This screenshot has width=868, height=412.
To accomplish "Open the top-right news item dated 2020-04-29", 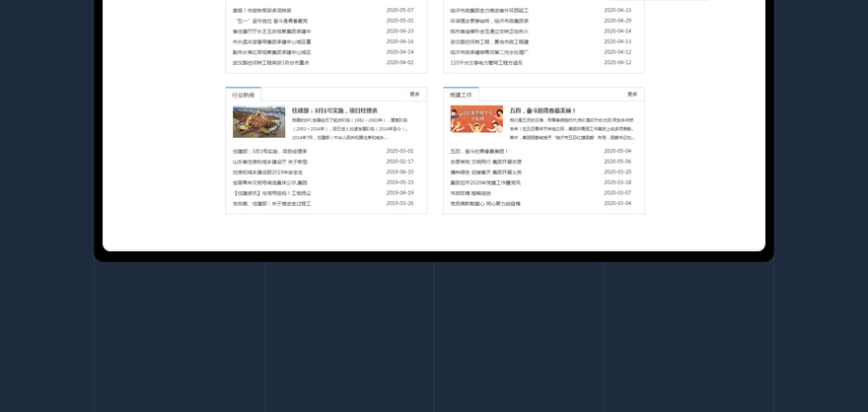I will (489, 21).
